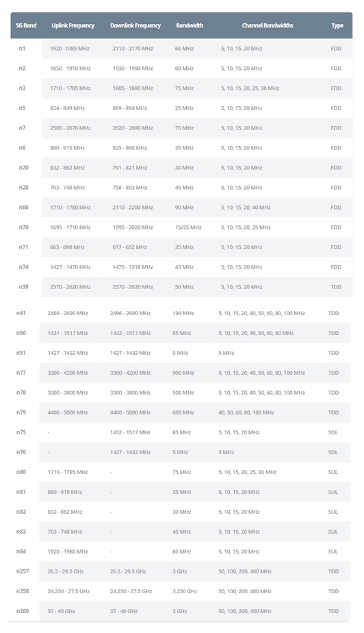Viewport: 364px width, 633px height.
Task: Click the n66 band label
Action: click(24, 207)
